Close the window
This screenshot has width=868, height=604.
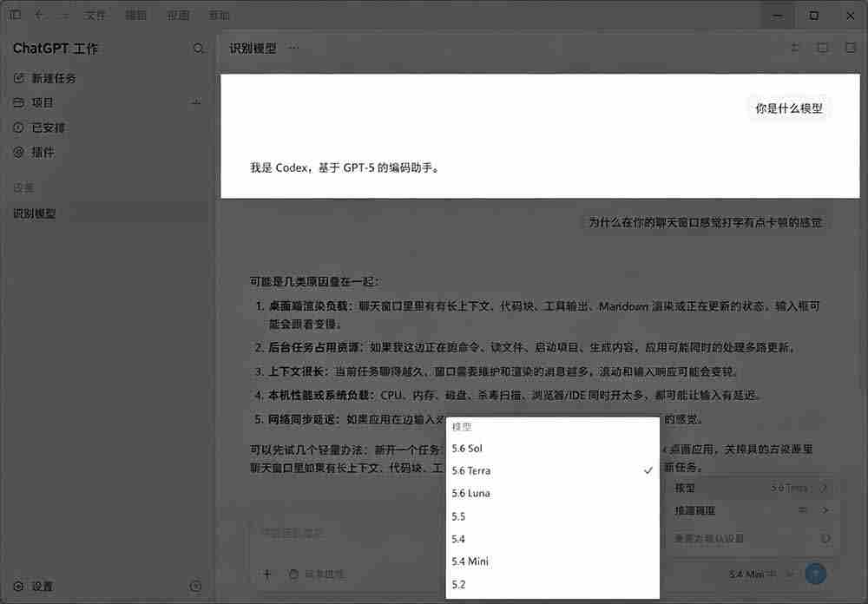(851, 15)
